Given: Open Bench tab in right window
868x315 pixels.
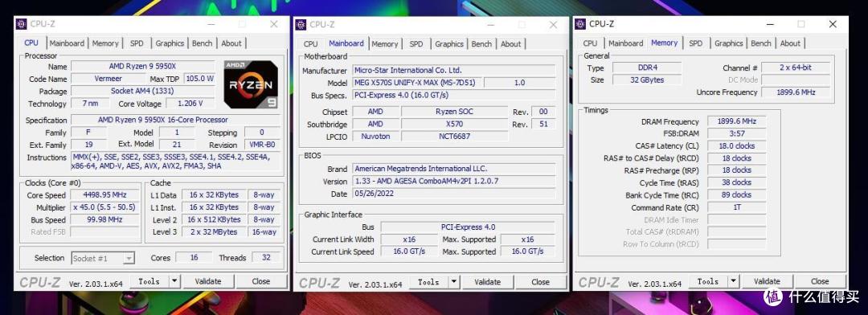Looking at the screenshot, I should coord(761,43).
